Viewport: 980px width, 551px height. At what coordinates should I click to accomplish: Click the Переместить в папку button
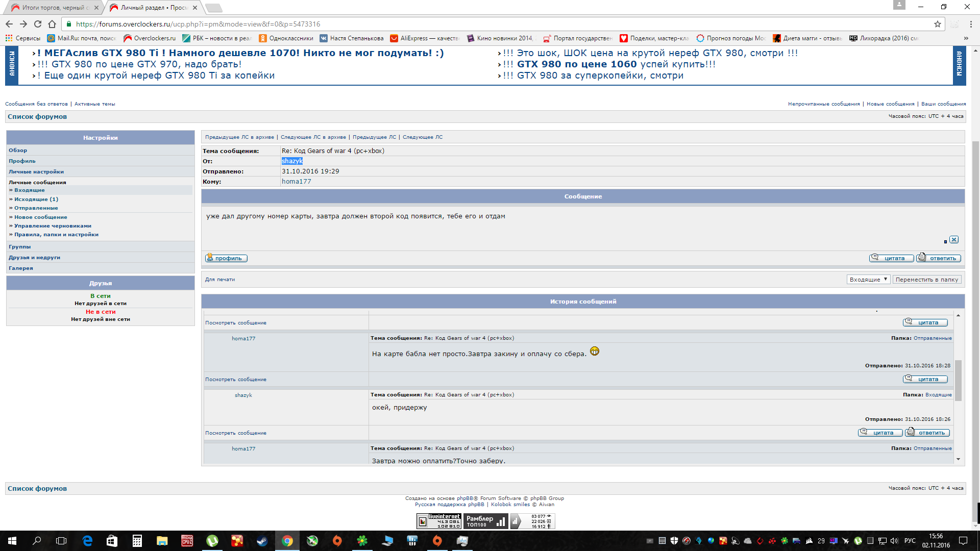(x=926, y=280)
